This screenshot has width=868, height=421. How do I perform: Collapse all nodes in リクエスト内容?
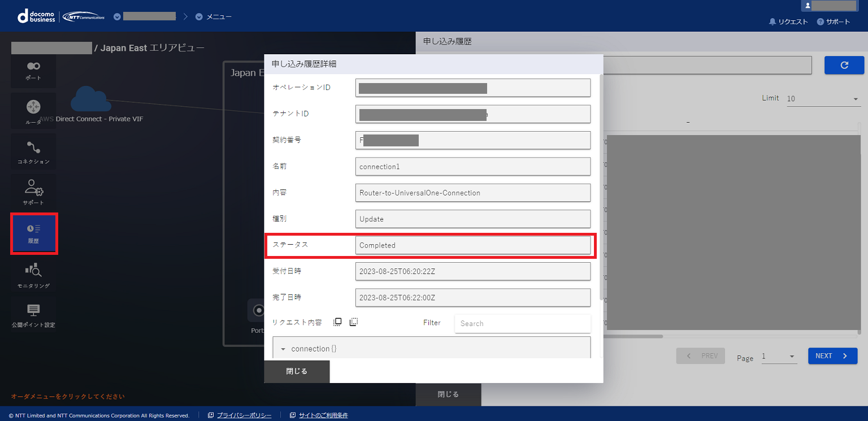point(354,322)
